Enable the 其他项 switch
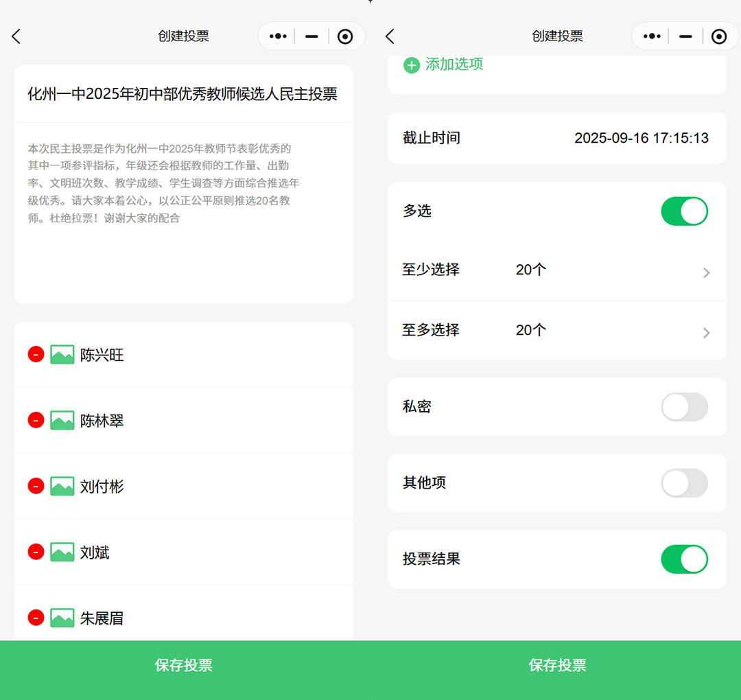This screenshot has width=741, height=700. coord(684,483)
